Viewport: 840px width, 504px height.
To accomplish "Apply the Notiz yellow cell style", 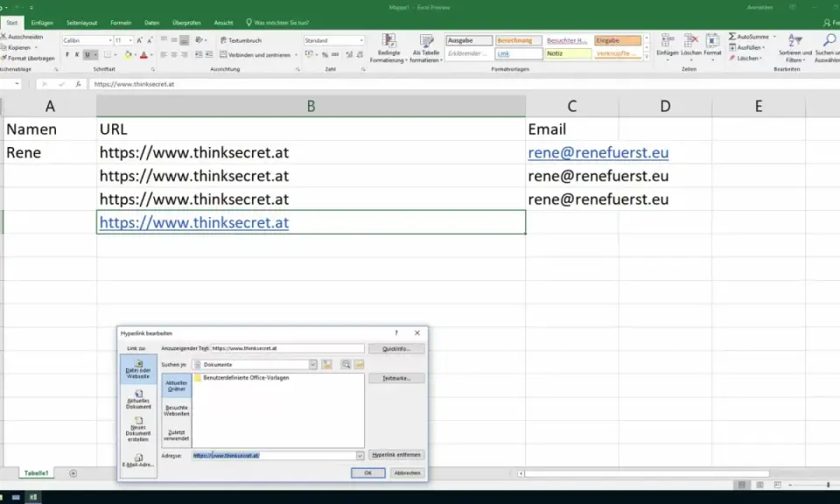I will point(568,53).
